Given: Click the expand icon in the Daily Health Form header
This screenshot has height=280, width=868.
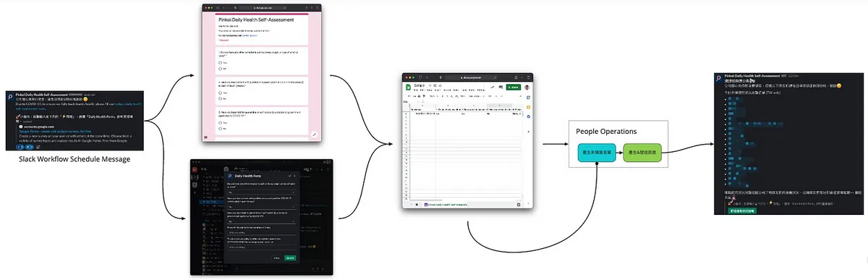Looking at the screenshot, I should click(x=290, y=176).
